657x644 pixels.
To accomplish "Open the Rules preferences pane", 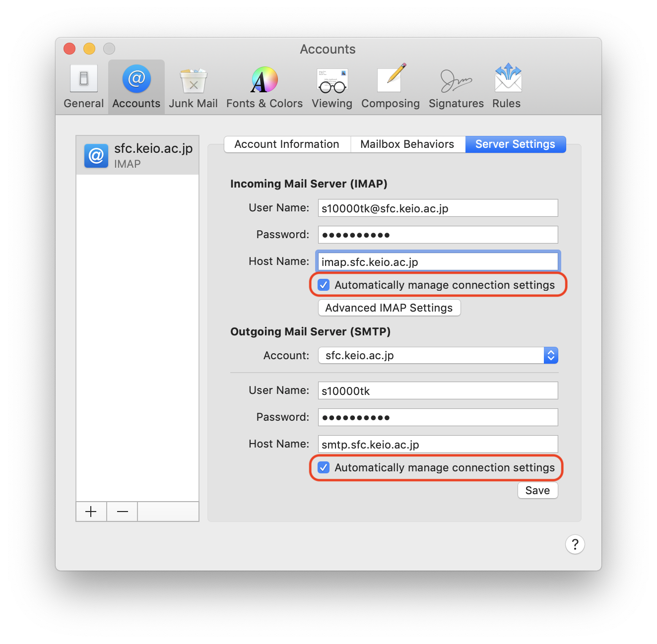I will pyautogui.click(x=506, y=87).
